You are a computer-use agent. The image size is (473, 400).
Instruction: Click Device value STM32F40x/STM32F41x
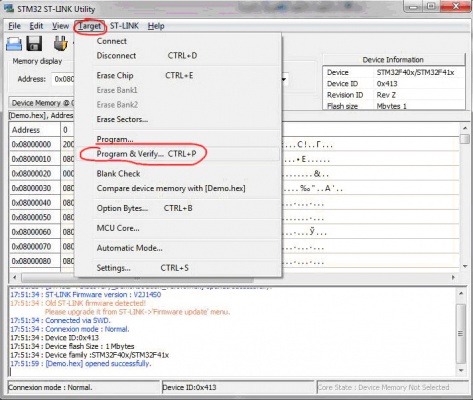415,73
